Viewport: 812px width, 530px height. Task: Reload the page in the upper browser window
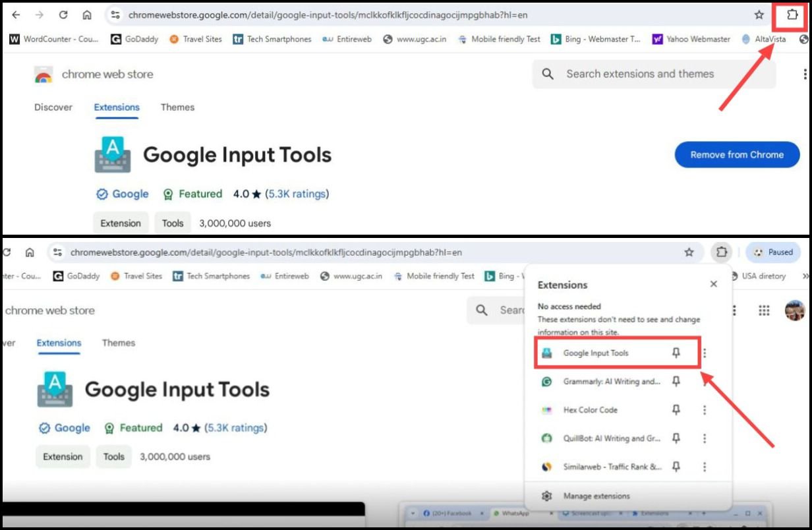click(x=63, y=15)
